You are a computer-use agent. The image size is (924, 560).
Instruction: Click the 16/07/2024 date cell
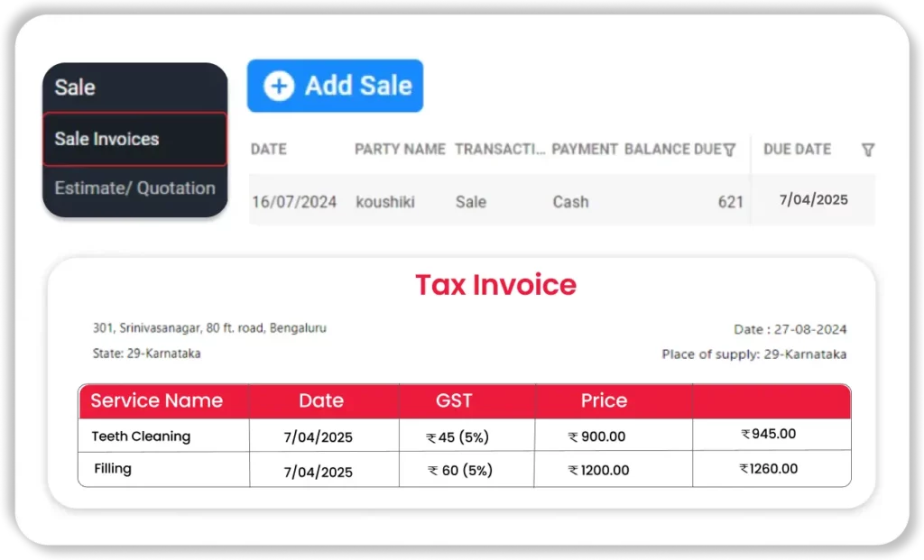(294, 202)
